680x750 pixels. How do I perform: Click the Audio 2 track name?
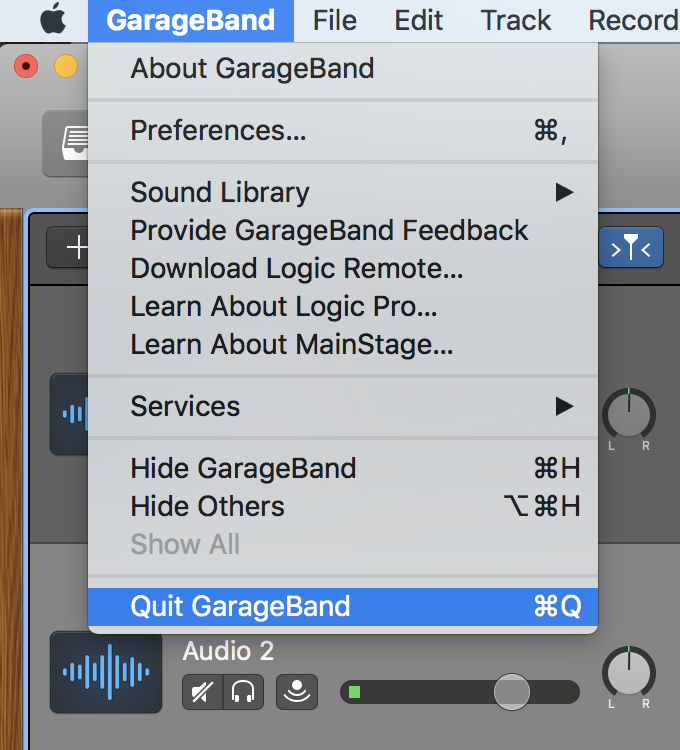click(228, 651)
